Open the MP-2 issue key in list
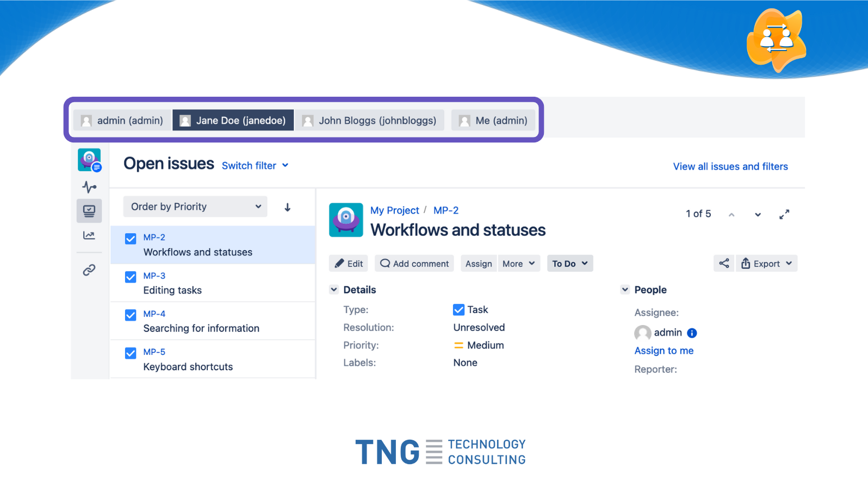Screen dimensions: 868x487 154,238
